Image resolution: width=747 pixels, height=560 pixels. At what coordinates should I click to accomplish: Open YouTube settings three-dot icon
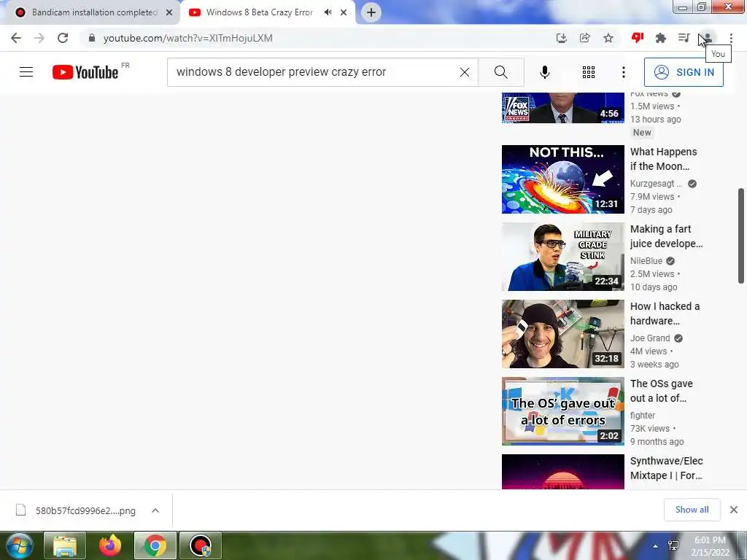pyautogui.click(x=624, y=72)
